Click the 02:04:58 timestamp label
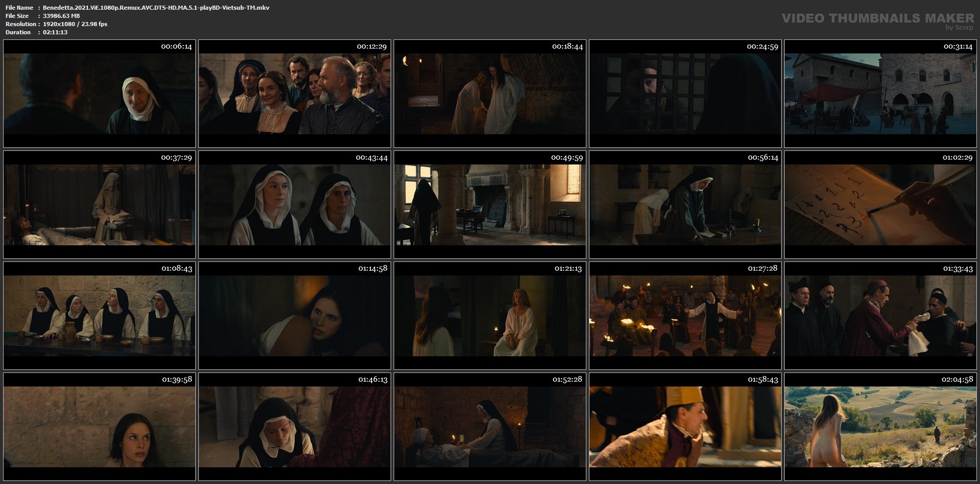 pos(958,380)
